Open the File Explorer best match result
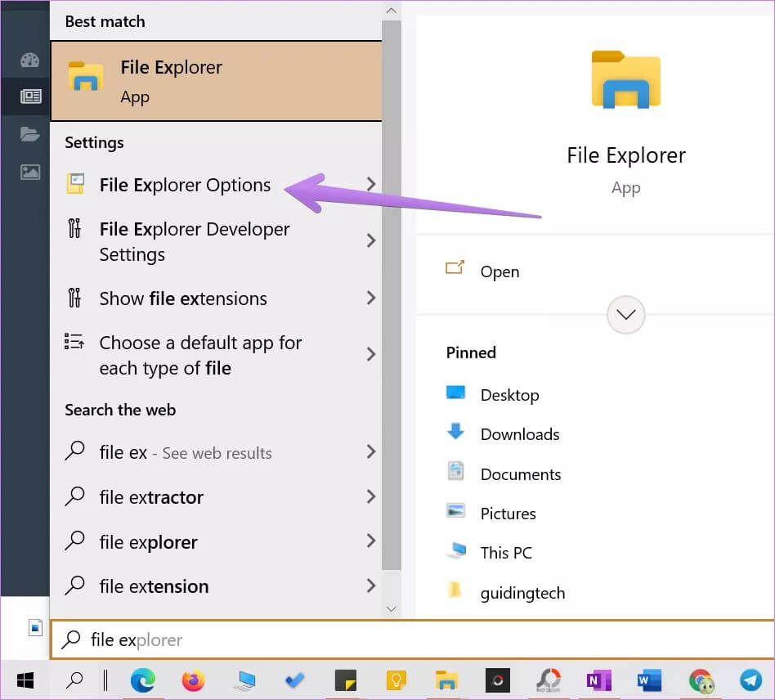The width and height of the screenshot is (775, 700). [217, 81]
